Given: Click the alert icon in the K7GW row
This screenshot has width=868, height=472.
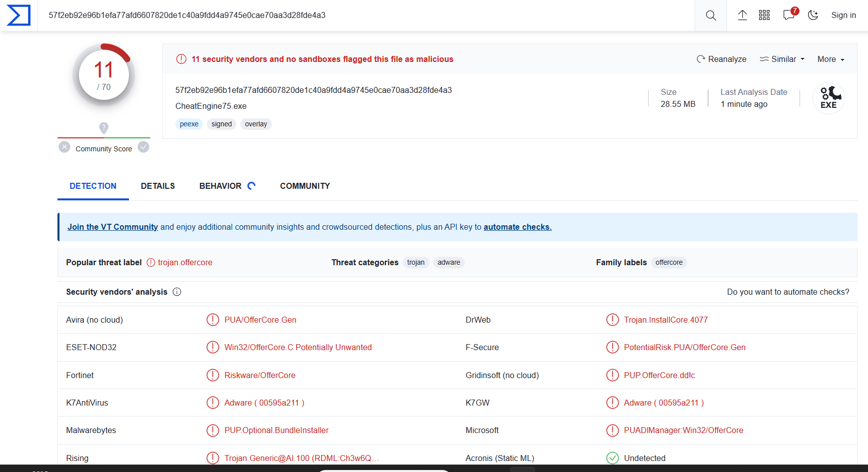Looking at the screenshot, I should [613, 403].
